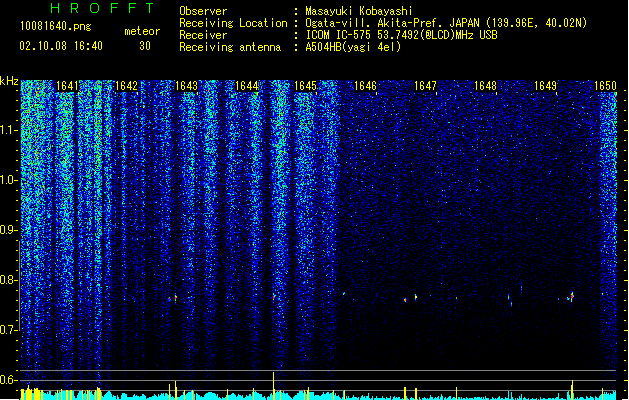Click the Receiving Location label

[x=233, y=23]
